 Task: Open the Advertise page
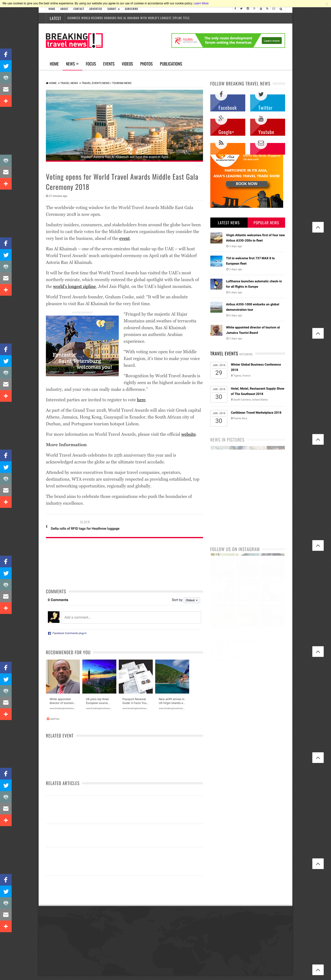click(x=96, y=9)
